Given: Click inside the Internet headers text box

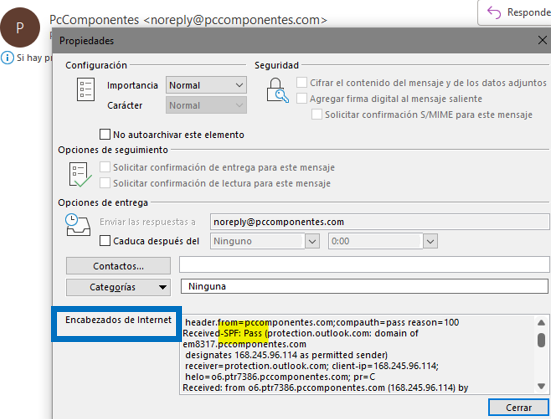Looking at the screenshot, I should coord(364,355).
